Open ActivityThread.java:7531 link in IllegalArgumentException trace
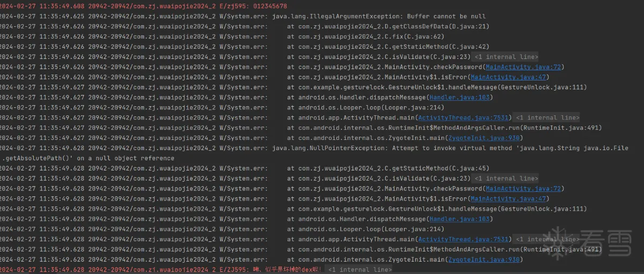The height and width of the screenshot is (274, 644). click(x=463, y=118)
